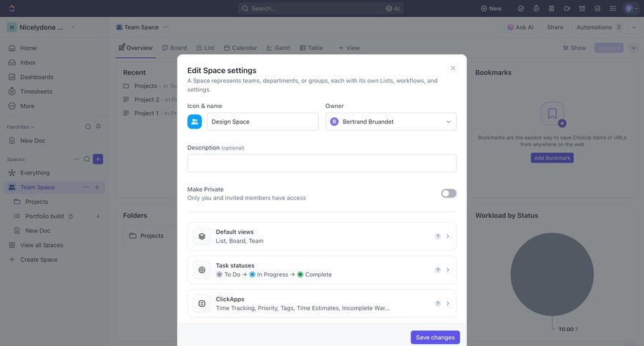This screenshot has width=644, height=346.
Task: Open the AI button in search bar
Action: click(393, 8)
